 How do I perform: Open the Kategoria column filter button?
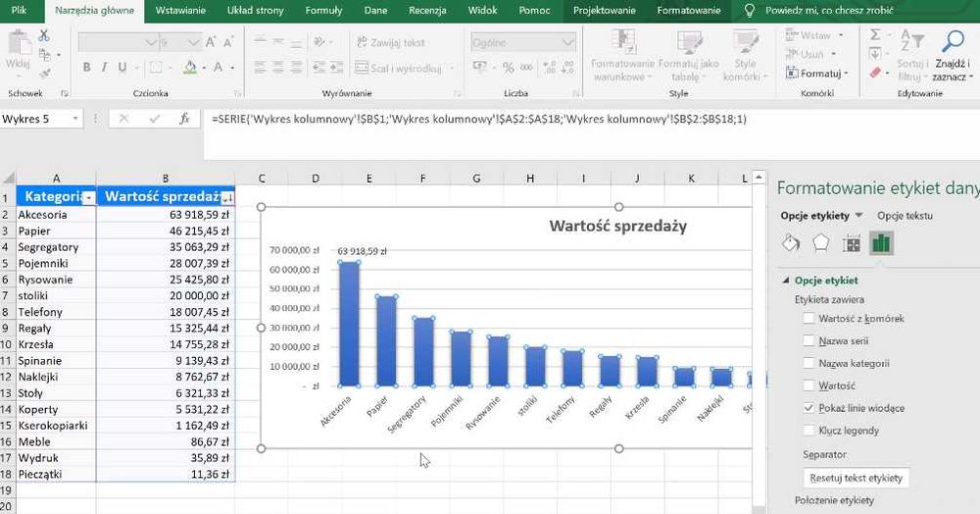tap(89, 197)
